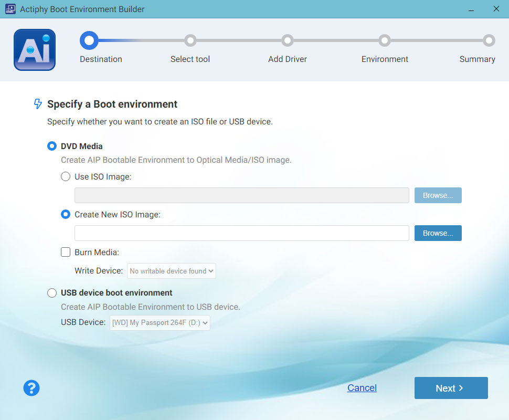This screenshot has height=420, width=509.
Task: Choose the Use ISO Image option
Action: [66, 177]
